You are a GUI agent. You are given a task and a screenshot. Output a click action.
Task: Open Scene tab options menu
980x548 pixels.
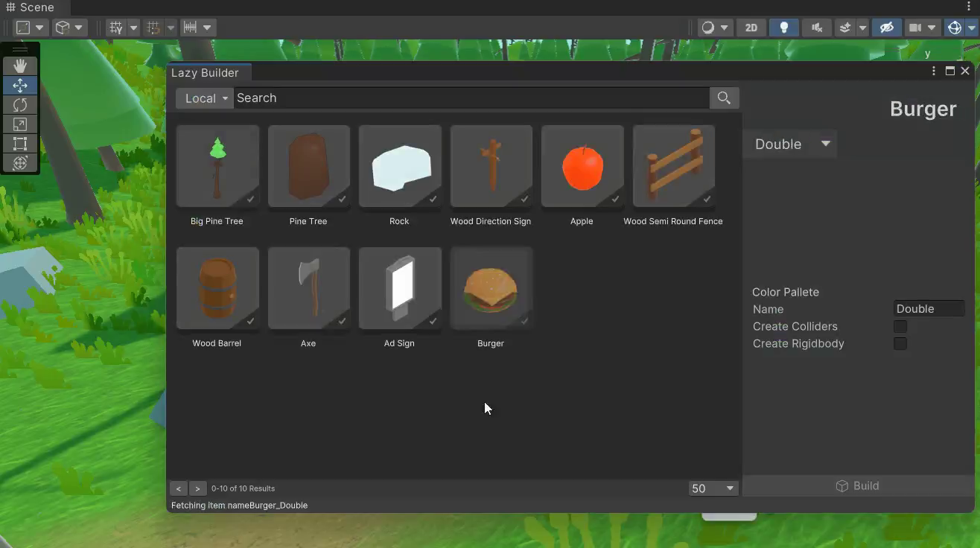coord(969,7)
